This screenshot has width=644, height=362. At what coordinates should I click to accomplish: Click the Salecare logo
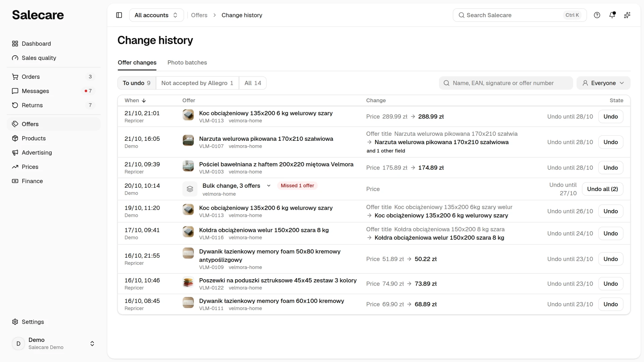[38, 15]
